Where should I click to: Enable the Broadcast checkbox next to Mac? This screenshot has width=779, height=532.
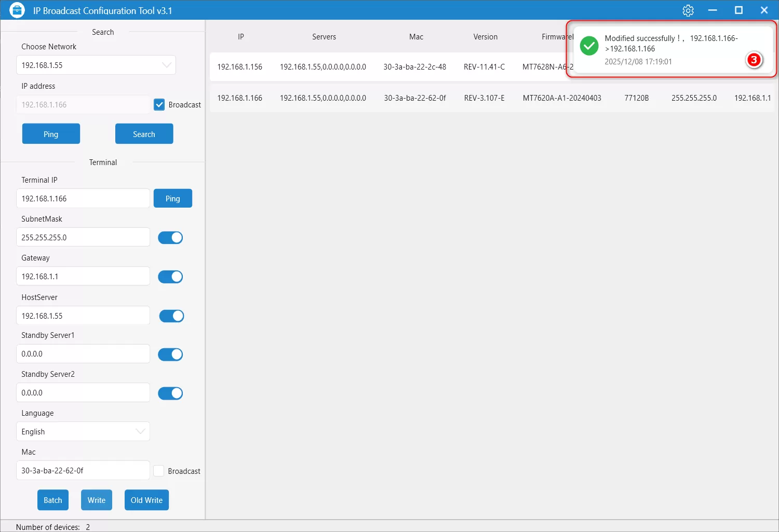coord(159,471)
